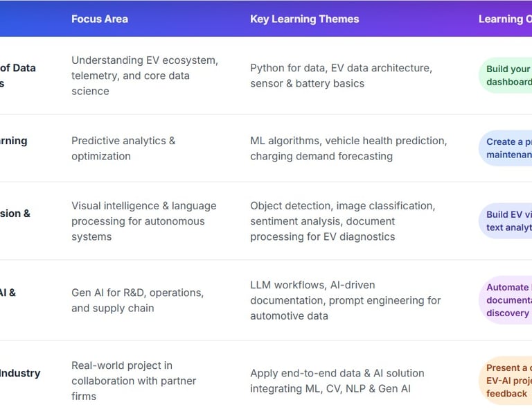Click 'ML algorithms, vehicle health prediction' cell
The height and width of the screenshot is (416, 532).
pyautogui.click(x=348, y=148)
